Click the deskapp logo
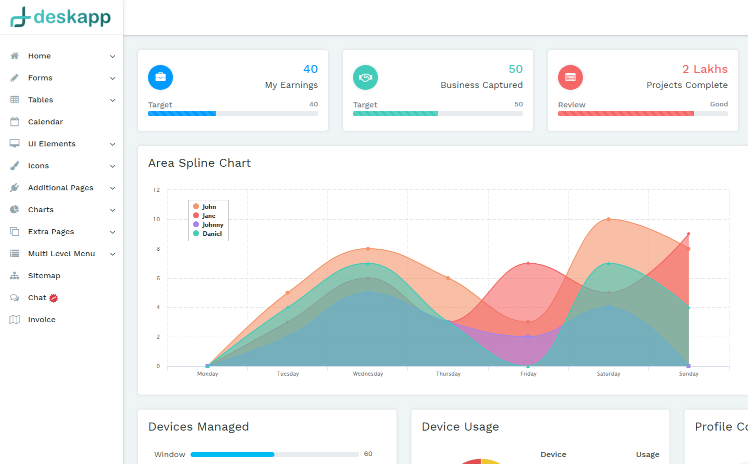 point(61,17)
